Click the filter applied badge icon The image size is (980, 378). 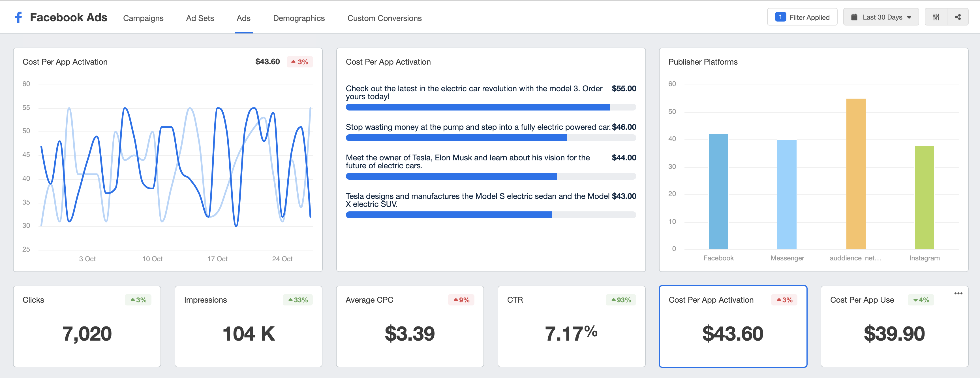(781, 17)
